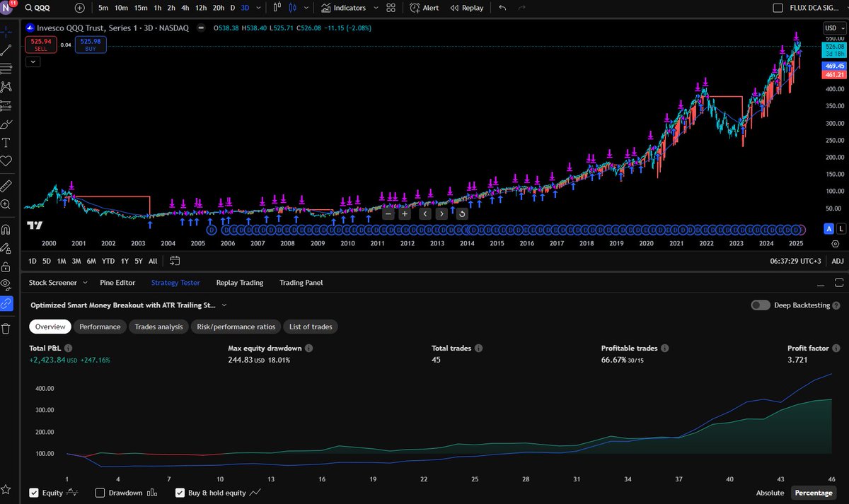The height and width of the screenshot is (504, 849).
Task: Open the Pine Editor tab
Action: tap(117, 283)
